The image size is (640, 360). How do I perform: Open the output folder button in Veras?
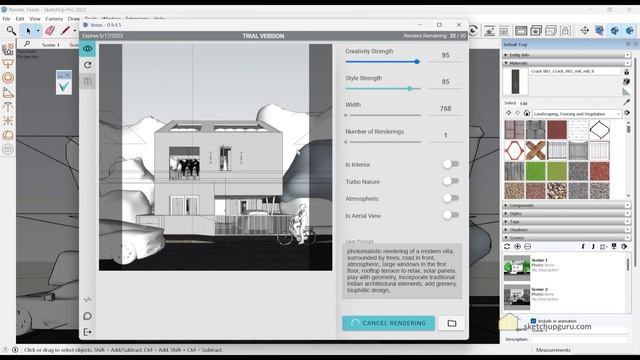[451, 323]
